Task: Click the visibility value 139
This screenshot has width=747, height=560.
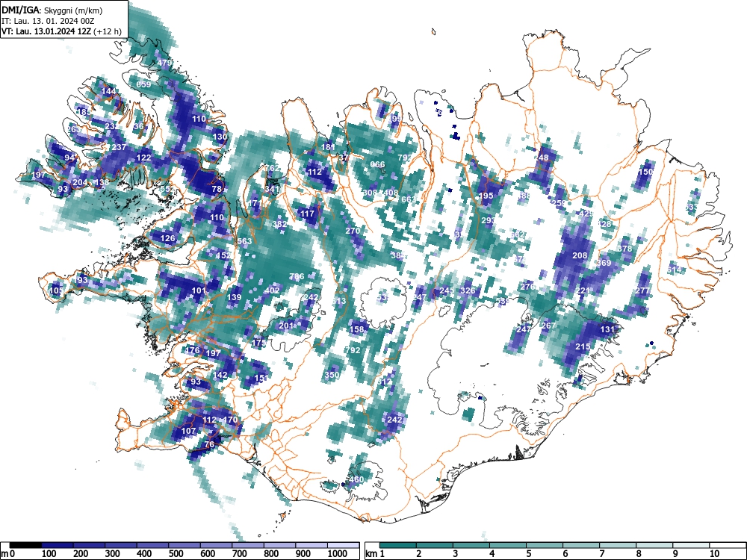Action: coord(234,297)
